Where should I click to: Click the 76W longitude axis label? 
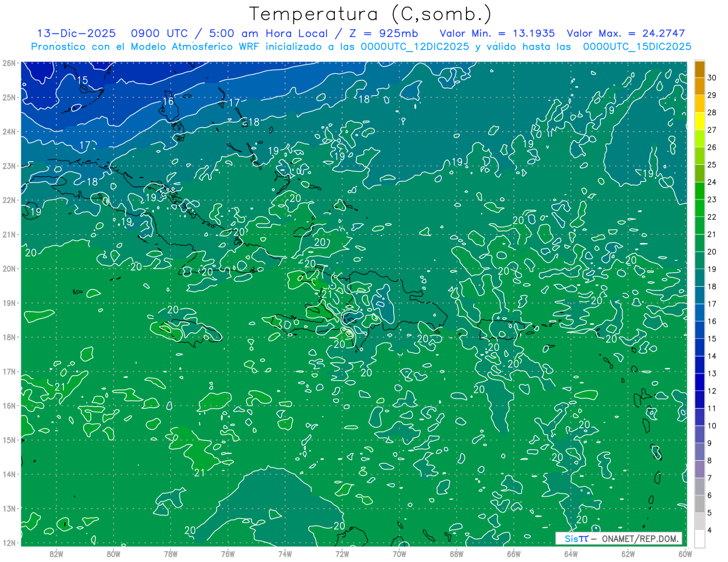[x=227, y=554]
